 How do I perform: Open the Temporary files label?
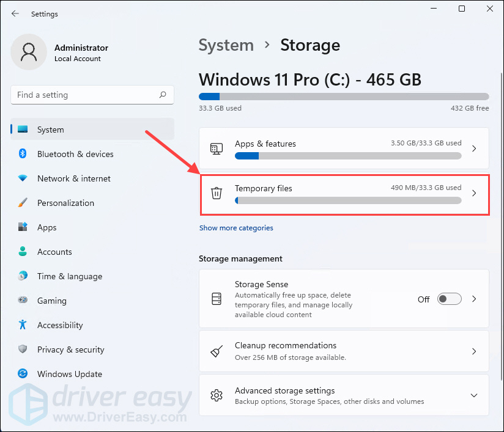pos(263,188)
